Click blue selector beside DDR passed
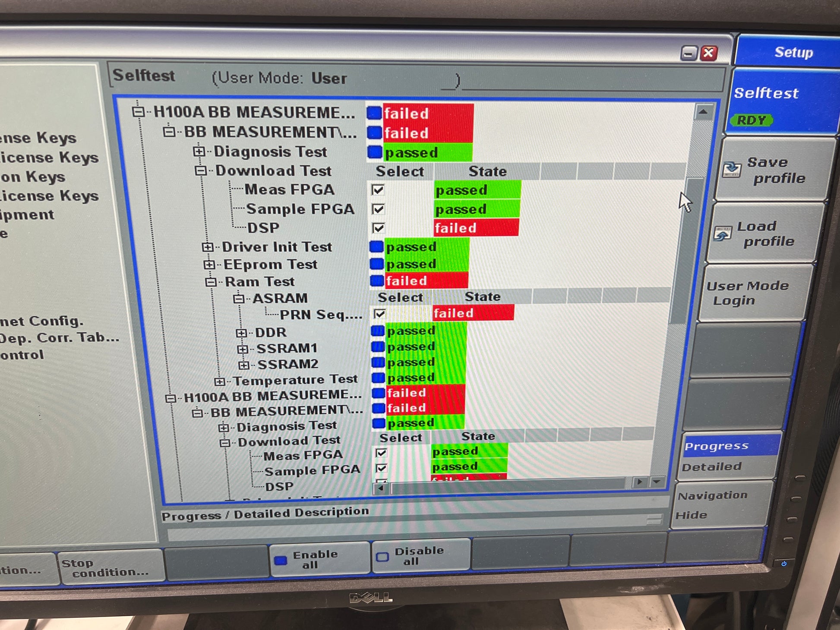The width and height of the screenshot is (840, 630). pyautogui.click(x=378, y=331)
